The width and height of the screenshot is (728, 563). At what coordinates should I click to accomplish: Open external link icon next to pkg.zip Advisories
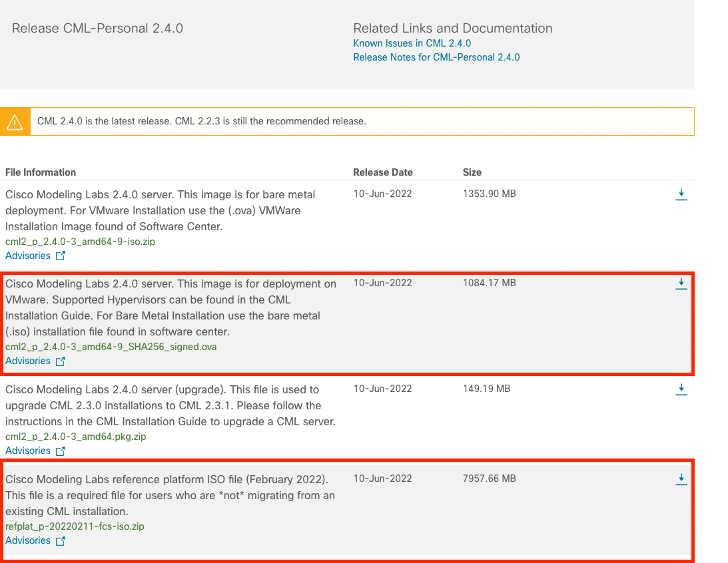tap(61, 451)
